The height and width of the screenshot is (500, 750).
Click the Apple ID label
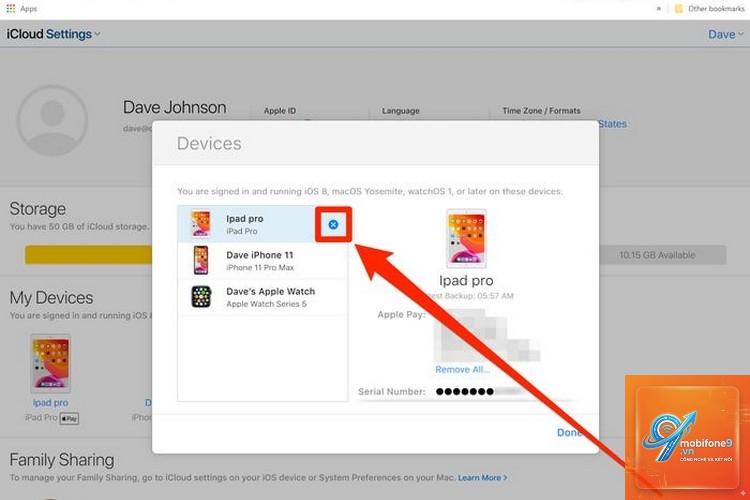280,111
